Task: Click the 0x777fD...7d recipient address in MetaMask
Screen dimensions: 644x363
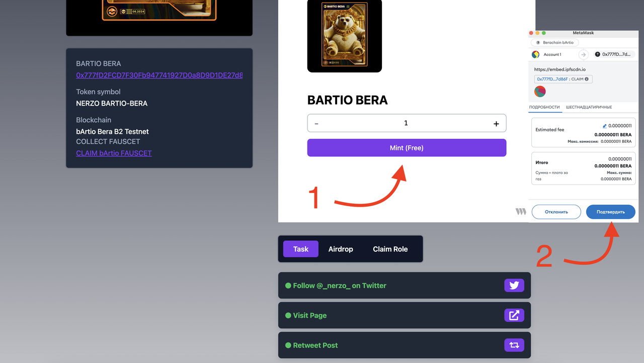Action: click(x=616, y=54)
